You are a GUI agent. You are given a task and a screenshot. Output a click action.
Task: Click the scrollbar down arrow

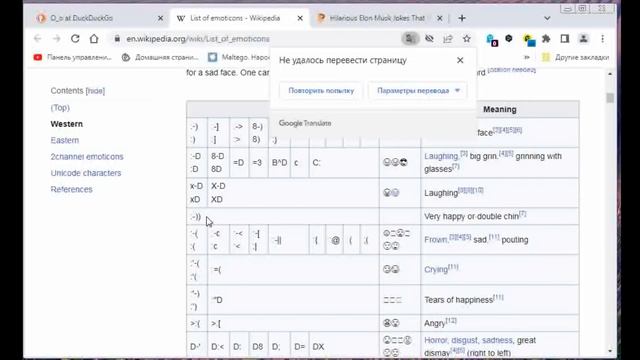coord(610,351)
